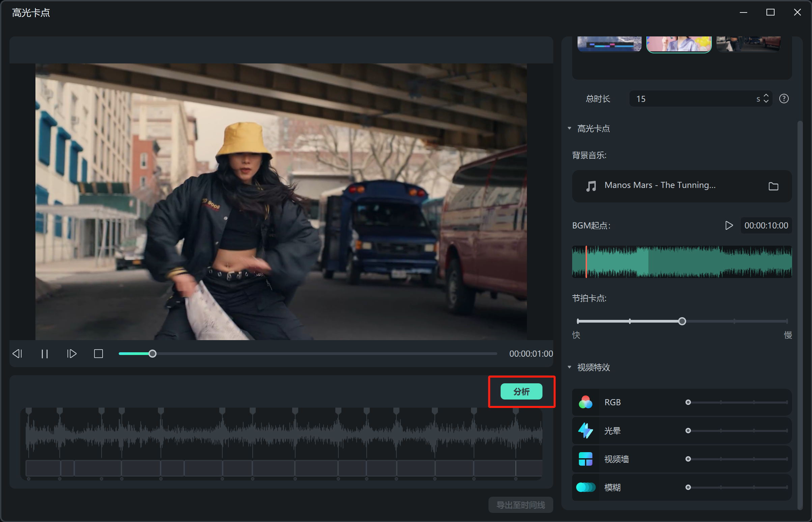Screen dimensions: 812x522
Task: Open folder to browse background music
Action: pos(773,186)
